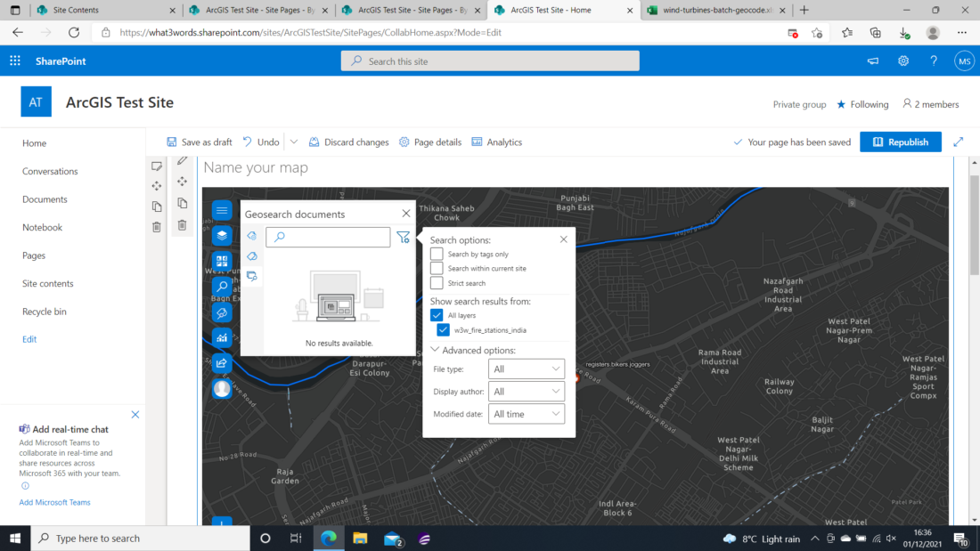This screenshot has height=551, width=980.
Task: Open File type dropdown
Action: click(527, 369)
